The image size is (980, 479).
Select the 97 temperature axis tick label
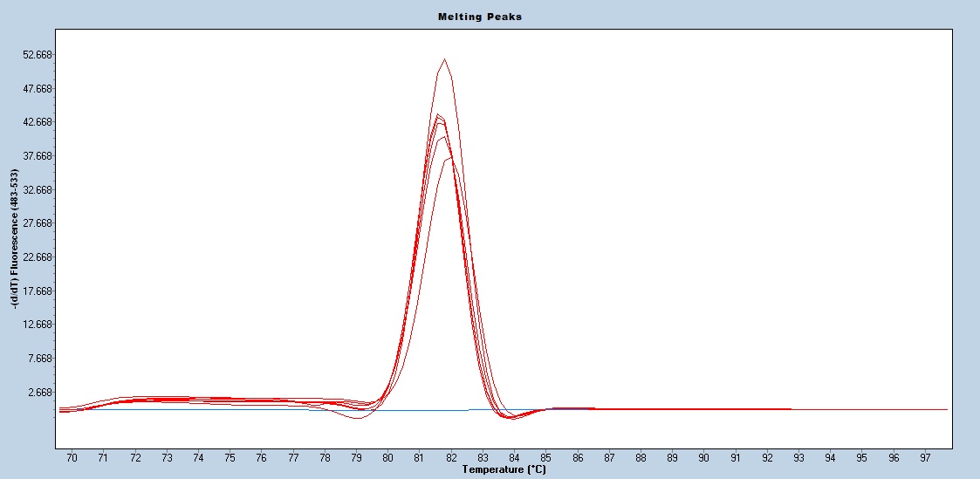coord(925,457)
